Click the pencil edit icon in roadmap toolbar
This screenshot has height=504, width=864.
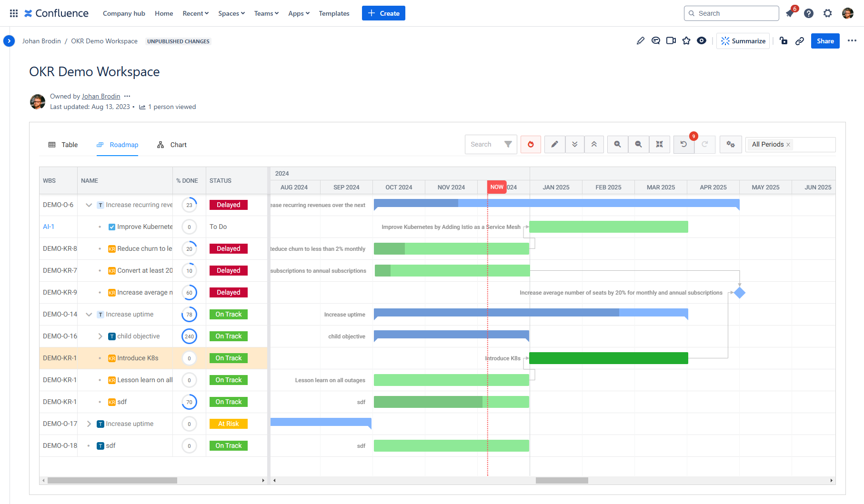[554, 144]
